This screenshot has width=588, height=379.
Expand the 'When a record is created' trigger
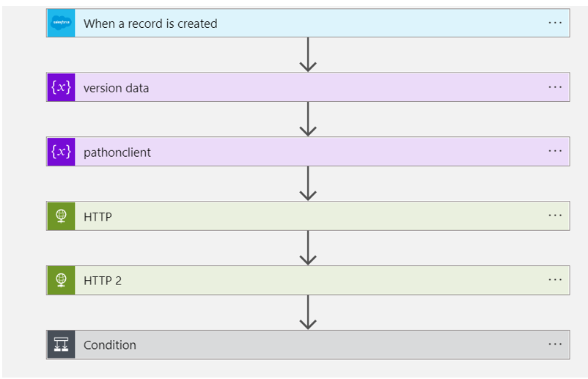coord(150,23)
